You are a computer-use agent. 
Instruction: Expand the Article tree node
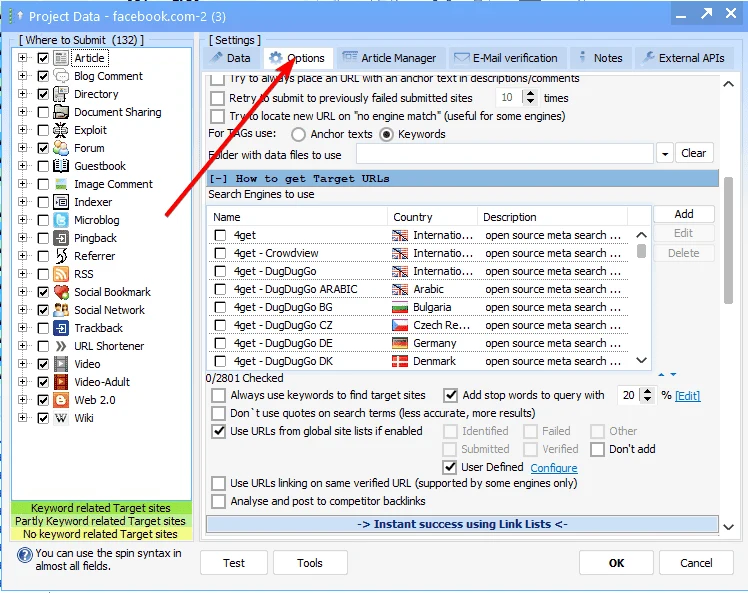click(22, 58)
